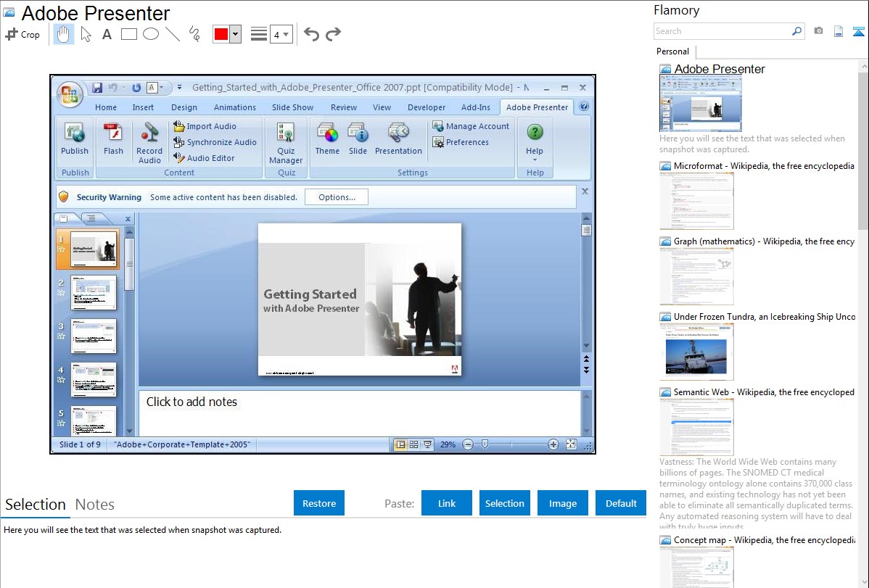Open the line width dropdown showing 4

[281, 34]
